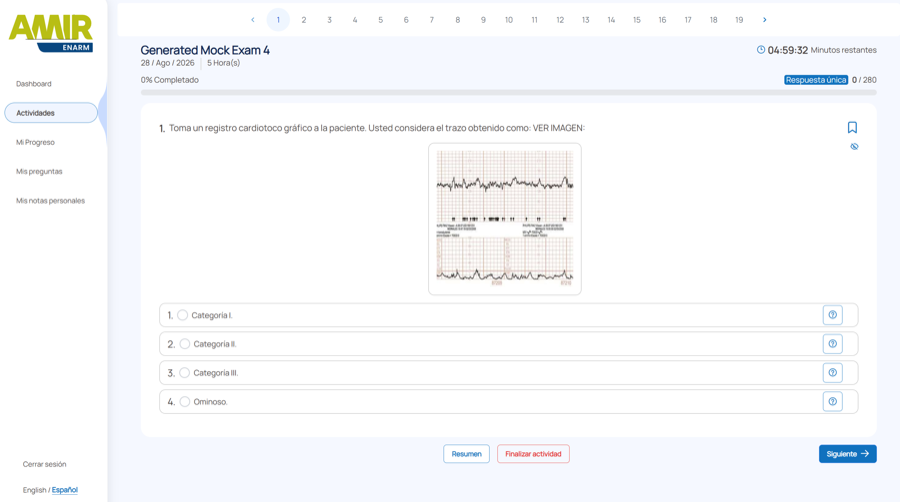
Task: Jump to question 8
Action: pos(457,20)
